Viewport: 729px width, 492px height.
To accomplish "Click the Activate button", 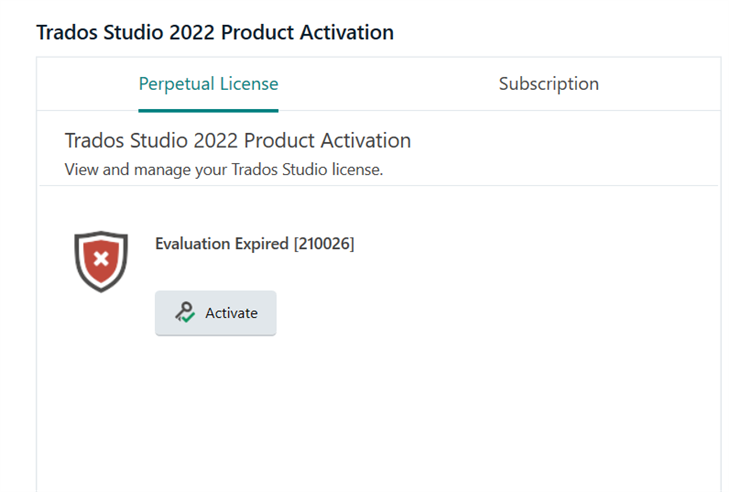I will click(216, 313).
